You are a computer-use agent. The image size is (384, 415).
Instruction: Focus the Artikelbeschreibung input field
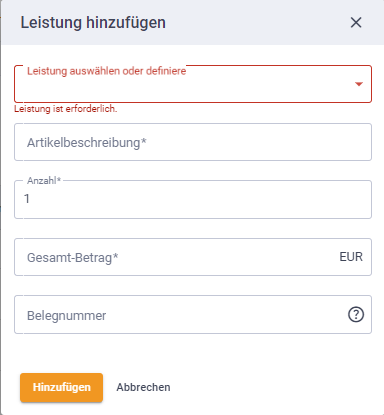tap(193, 142)
